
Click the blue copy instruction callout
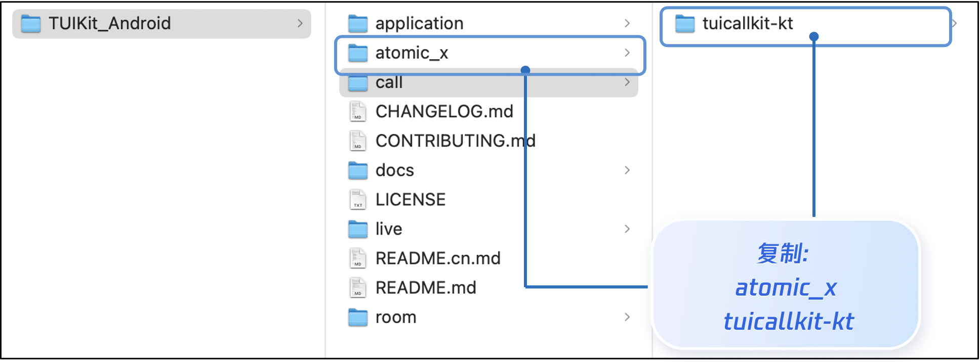click(x=786, y=286)
